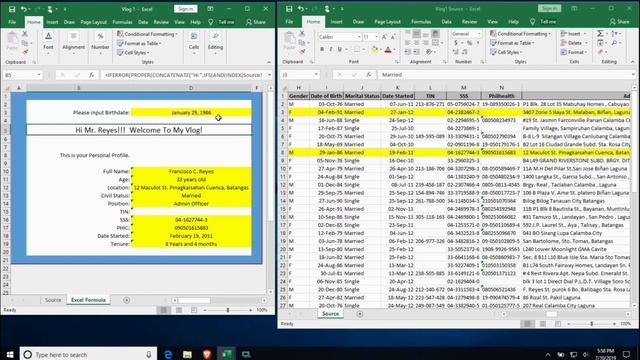The height and width of the screenshot is (360, 640).
Task: Click Save icon in Vlog 1 window
Action: click(x=12, y=9)
